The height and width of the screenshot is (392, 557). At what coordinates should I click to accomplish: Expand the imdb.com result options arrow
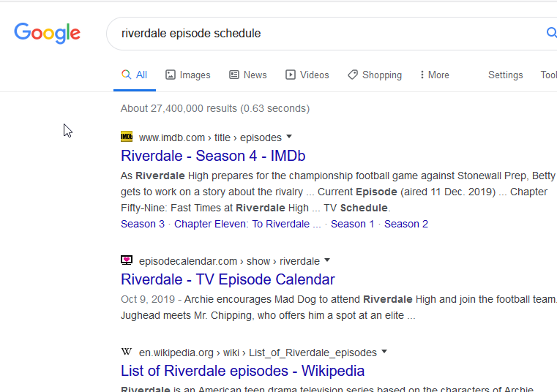pos(289,136)
